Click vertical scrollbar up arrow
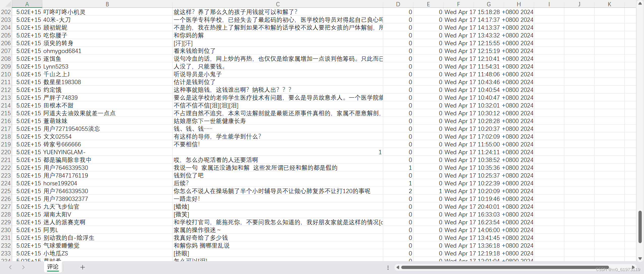The width and height of the screenshot is (644, 274). click(640, 4)
